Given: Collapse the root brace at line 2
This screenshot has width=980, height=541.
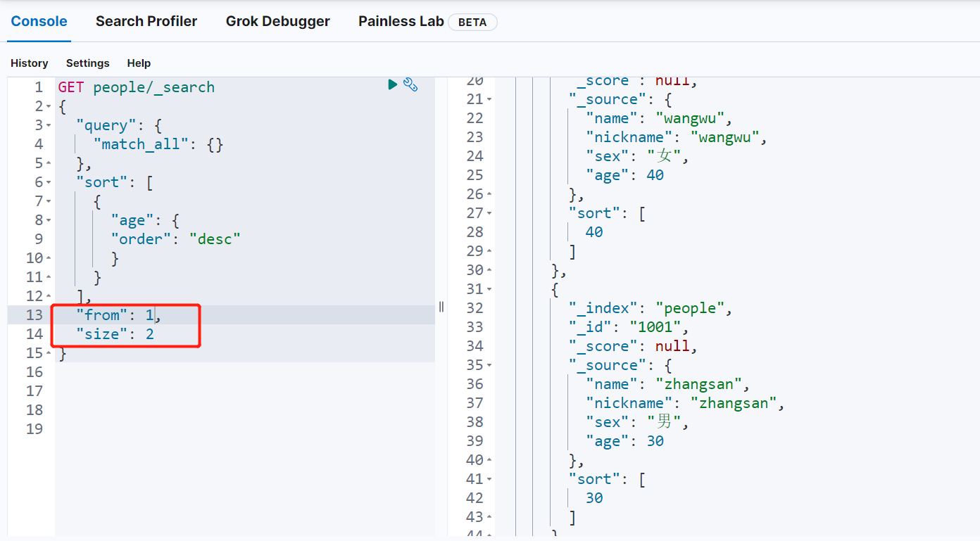Looking at the screenshot, I should point(49,107).
